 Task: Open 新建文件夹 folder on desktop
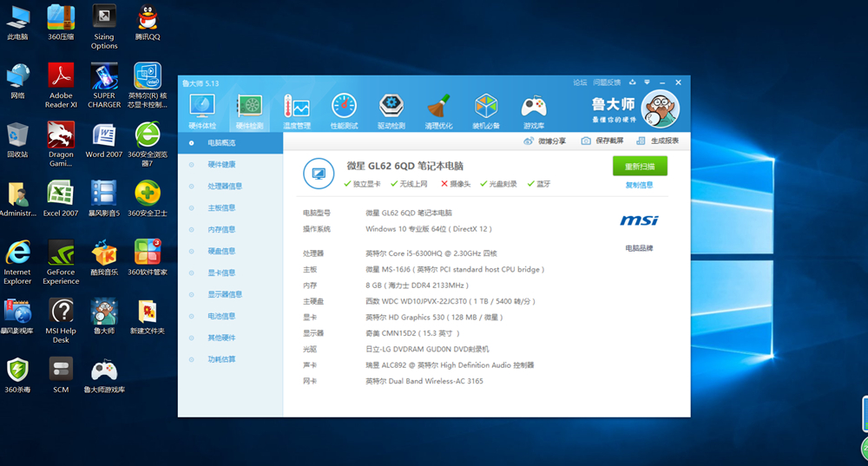tap(148, 317)
